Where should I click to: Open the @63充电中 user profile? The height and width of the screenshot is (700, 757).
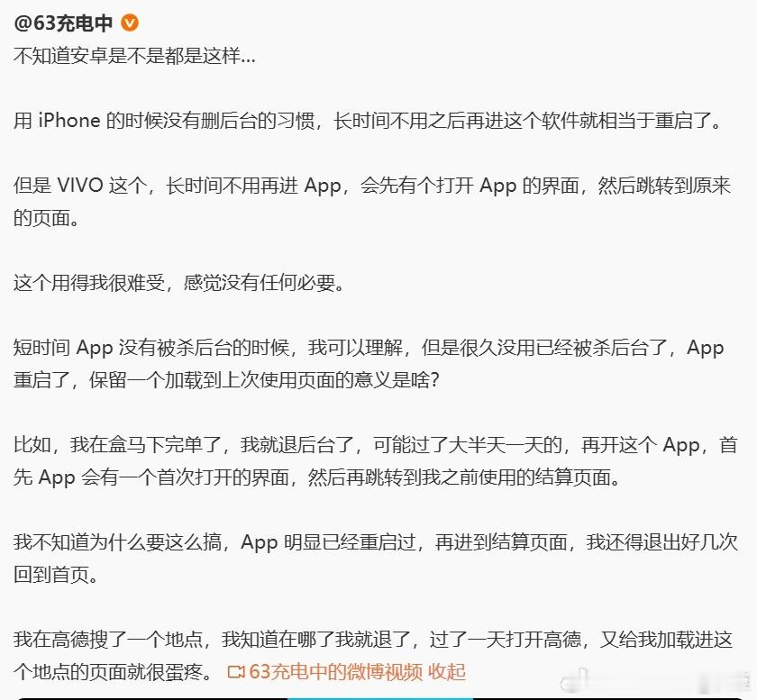[x=63, y=23]
